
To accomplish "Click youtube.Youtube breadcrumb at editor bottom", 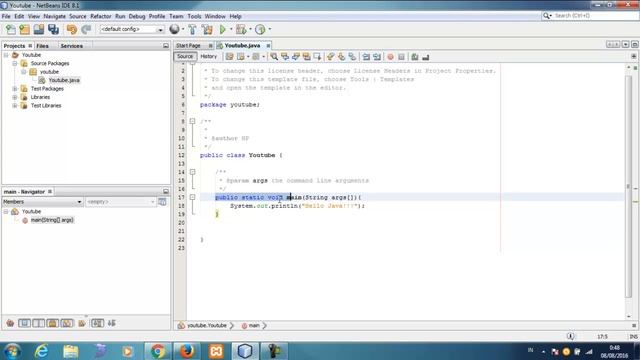I will click(x=207, y=325).
